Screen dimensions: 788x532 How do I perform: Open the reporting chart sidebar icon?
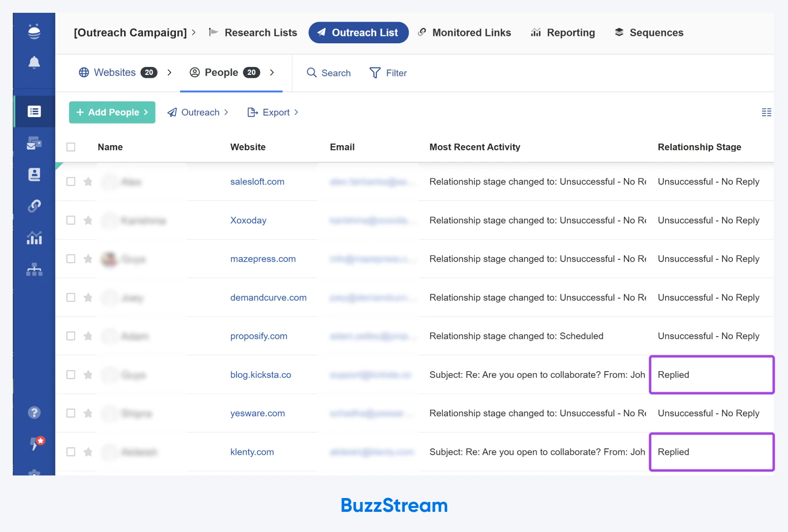tap(34, 238)
